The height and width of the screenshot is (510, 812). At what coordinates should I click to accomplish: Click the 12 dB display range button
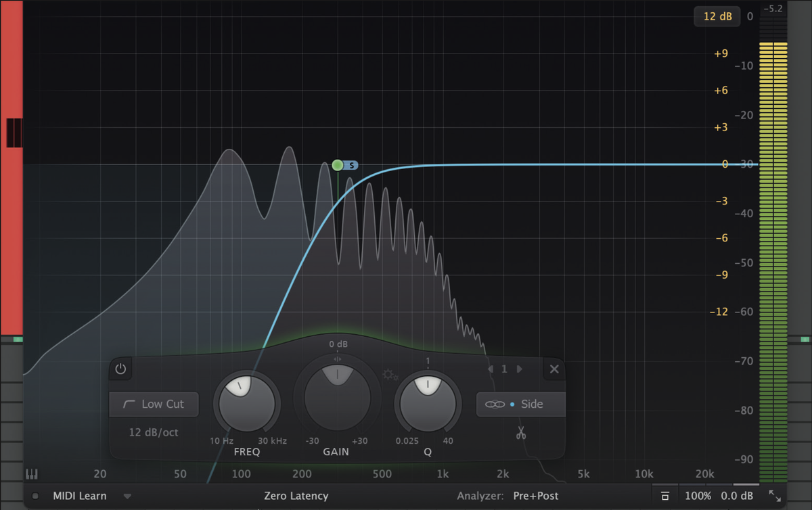point(717,16)
